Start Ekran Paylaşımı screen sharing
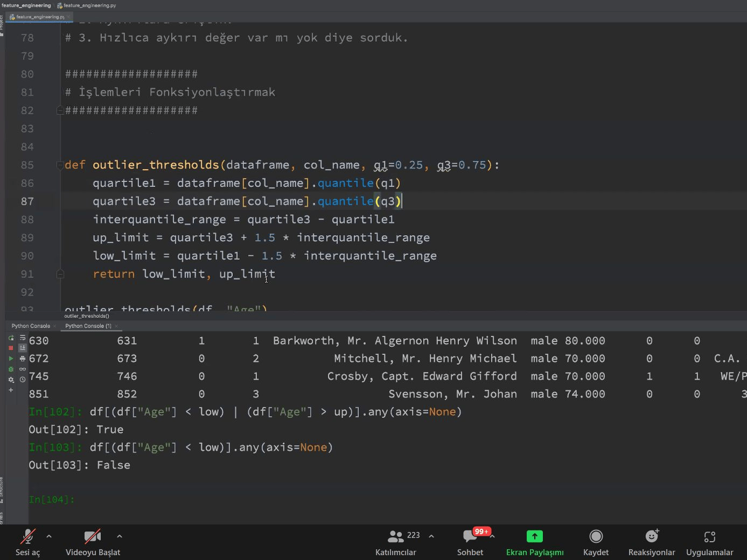 (x=535, y=543)
